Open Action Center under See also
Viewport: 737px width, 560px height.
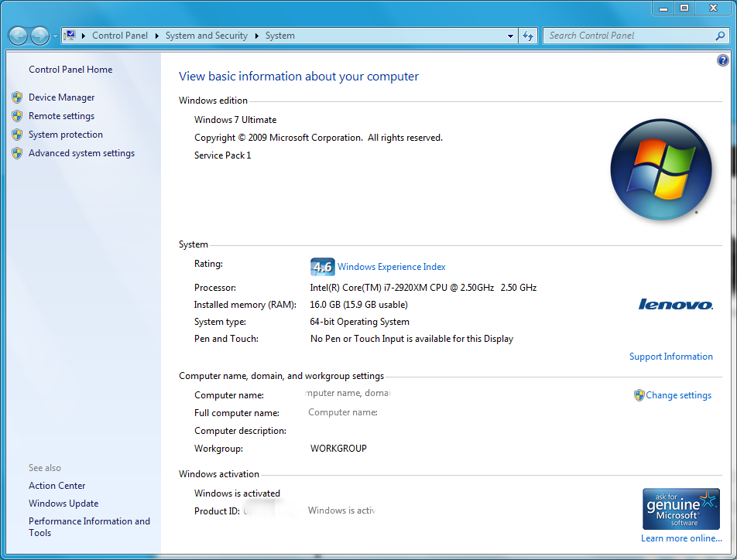[x=57, y=486]
